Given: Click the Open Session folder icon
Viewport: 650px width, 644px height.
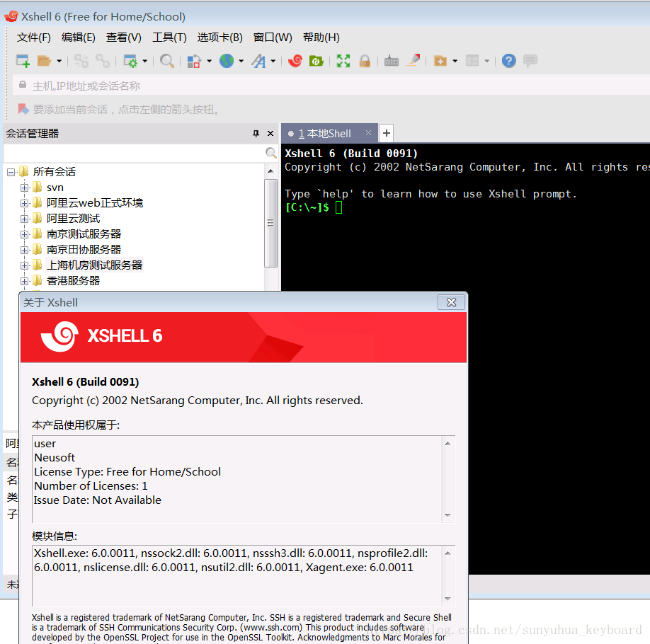Looking at the screenshot, I should 43,61.
